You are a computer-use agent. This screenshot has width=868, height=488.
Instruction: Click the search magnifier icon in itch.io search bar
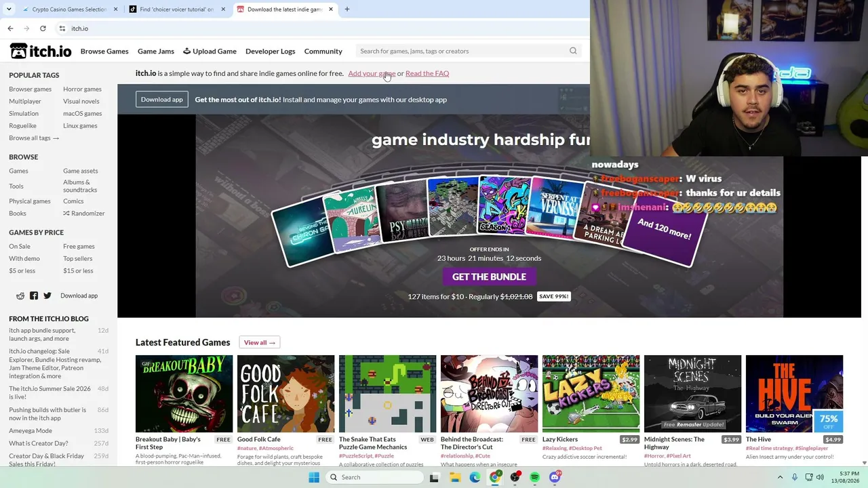coord(573,51)
